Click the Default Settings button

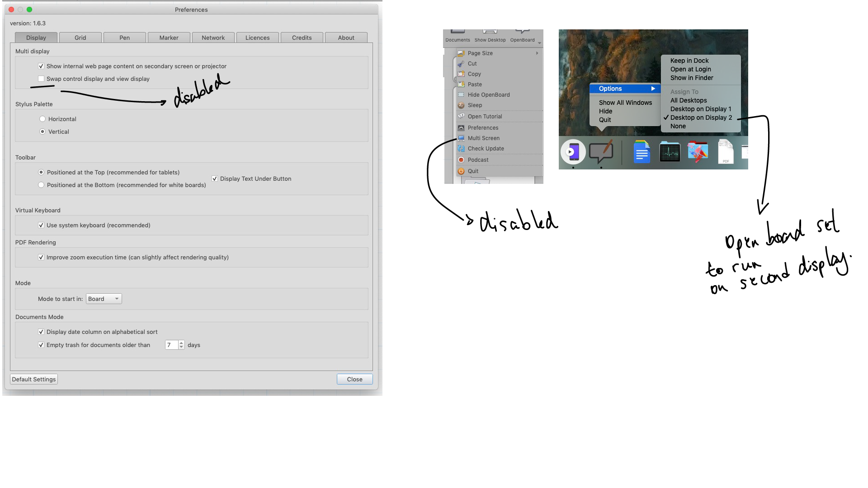[33, 379]
